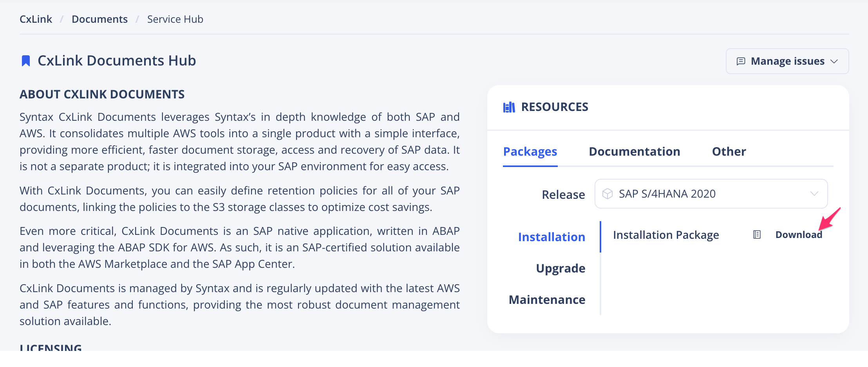Screen dimensions: 868x367
Task: Choose the Maintenance section
Action: pyautogui.click(x=547, y=300)
